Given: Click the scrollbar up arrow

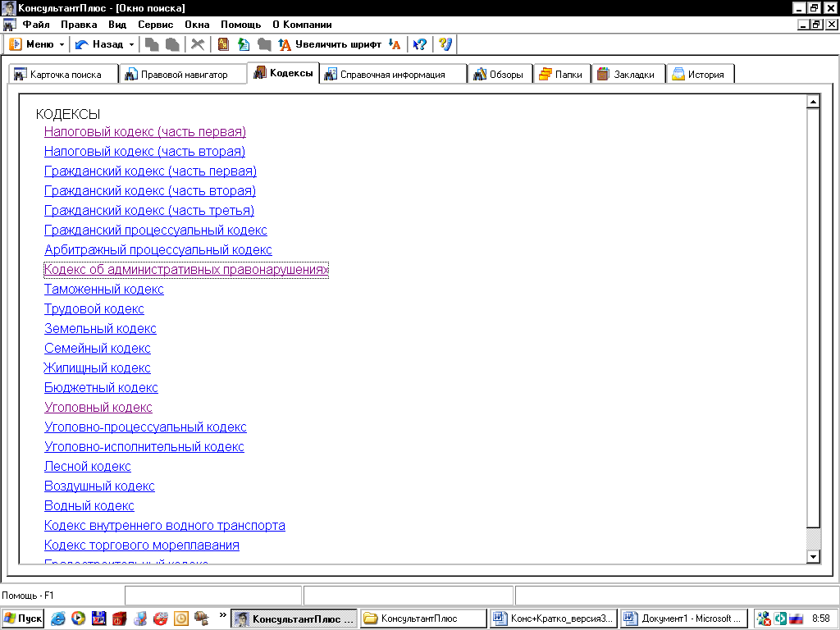Looking at the screenshot, I should [813, 101].
